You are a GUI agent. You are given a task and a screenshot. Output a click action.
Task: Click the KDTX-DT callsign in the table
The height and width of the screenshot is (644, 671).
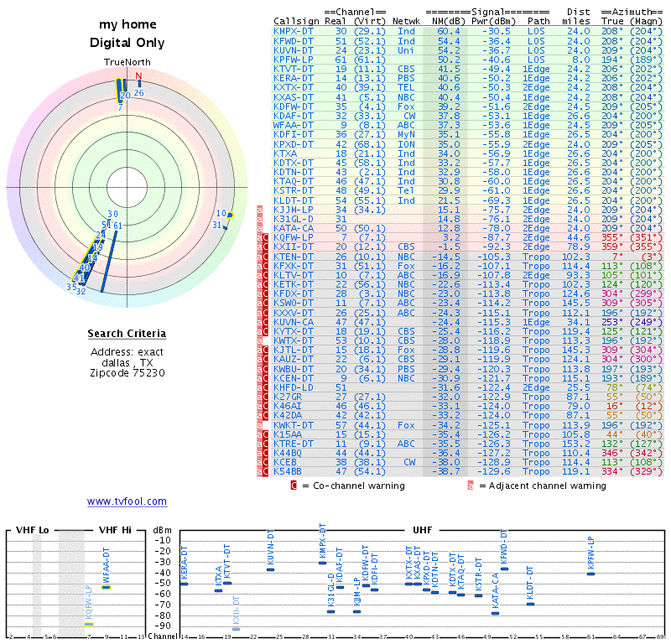294,163
